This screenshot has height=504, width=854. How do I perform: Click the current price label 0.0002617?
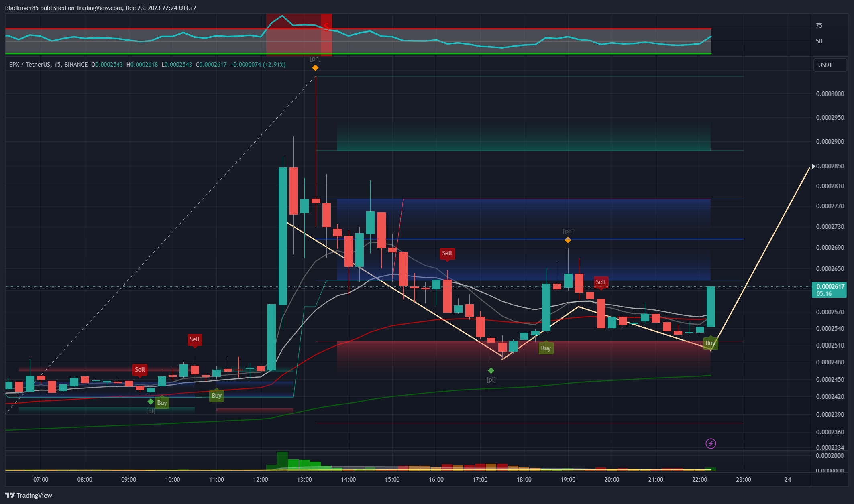[x=829, y=290]
